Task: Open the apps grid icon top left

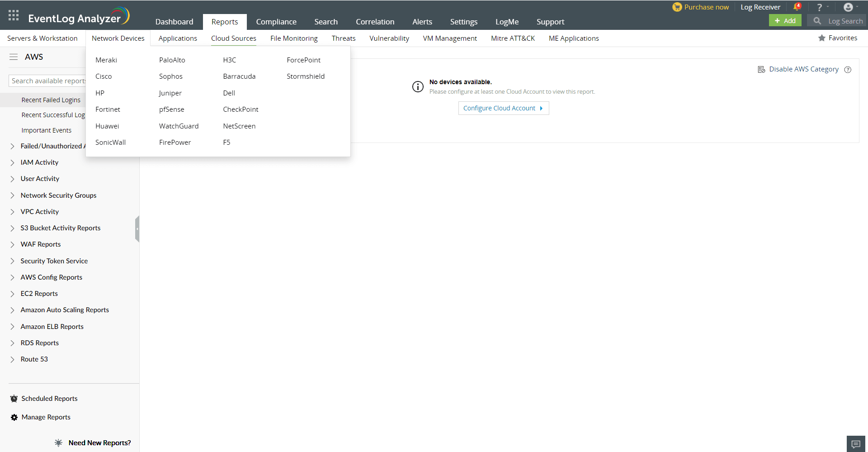Action: point(13,15)
